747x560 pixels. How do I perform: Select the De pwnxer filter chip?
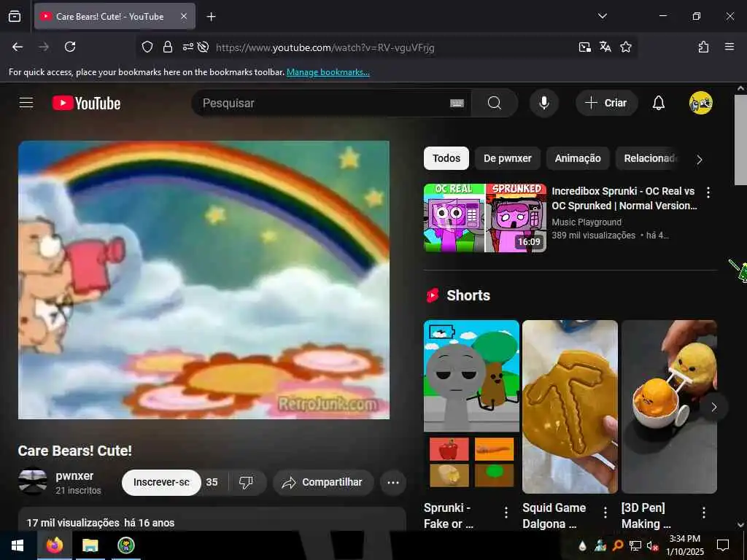pos(508,158)
